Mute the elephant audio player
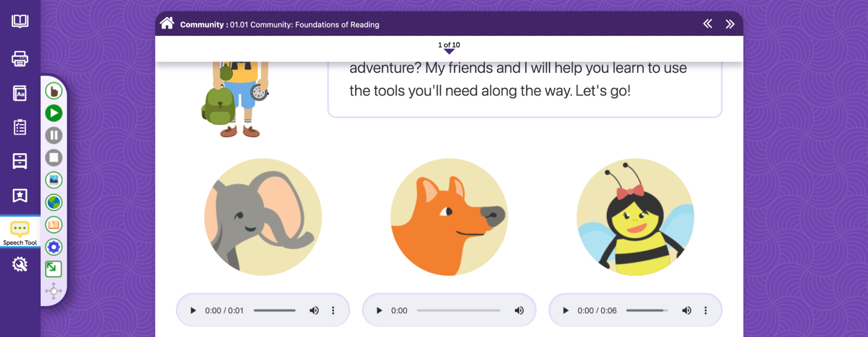This screenshot has height=337, width=868. 314,311
